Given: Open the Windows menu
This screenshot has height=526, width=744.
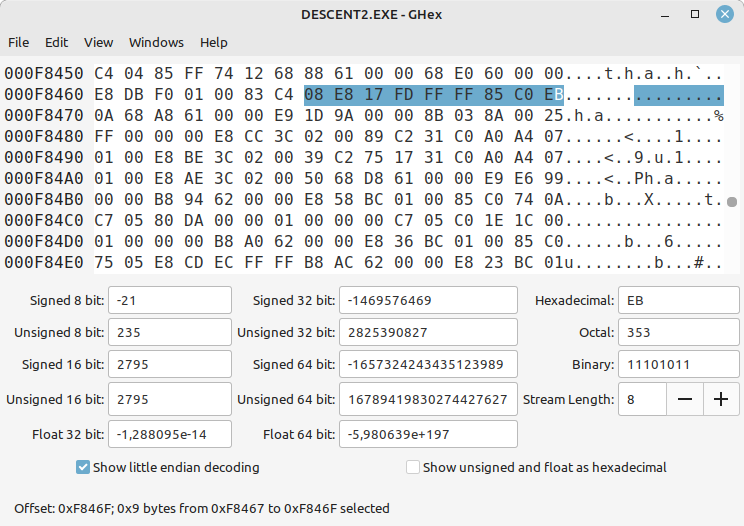Looking at the screenshot, I should pyautogui.click(x=156, y=43).
